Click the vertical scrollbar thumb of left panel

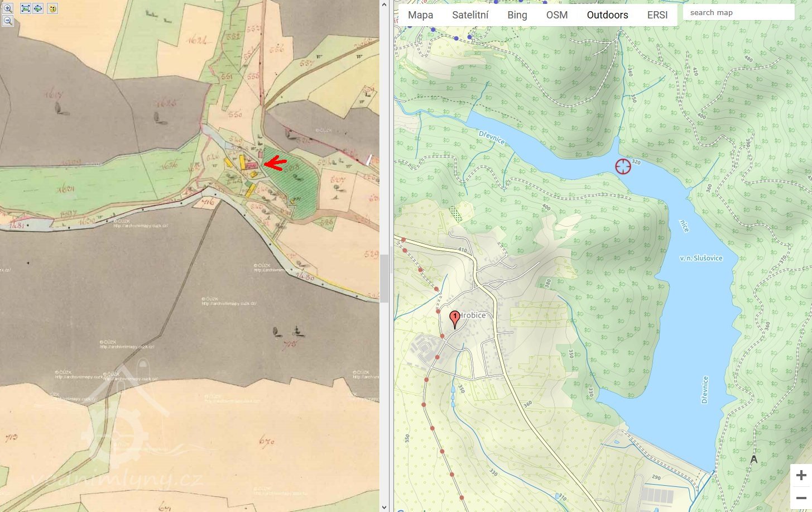(384, 278)
